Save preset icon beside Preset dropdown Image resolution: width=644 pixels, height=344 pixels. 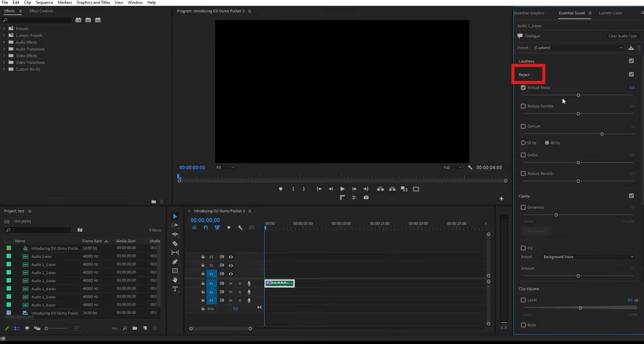(x=631, y=48)
